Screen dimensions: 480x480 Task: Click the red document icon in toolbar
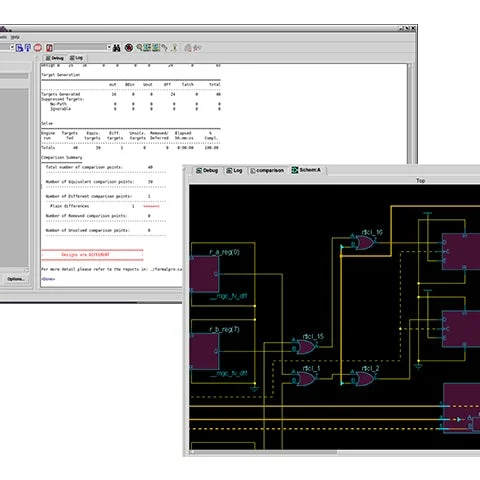(49, 48)
